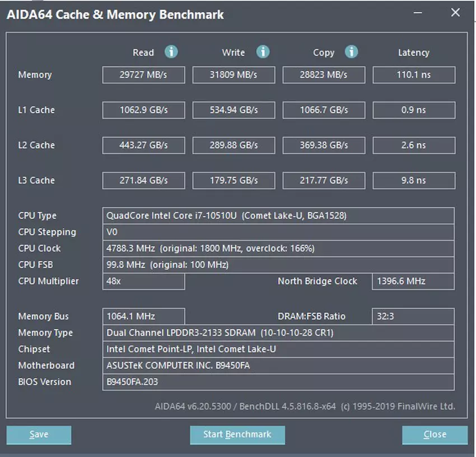Click the CPU Multiplier 48x box
476x457 pixels.
coord(143,281)
